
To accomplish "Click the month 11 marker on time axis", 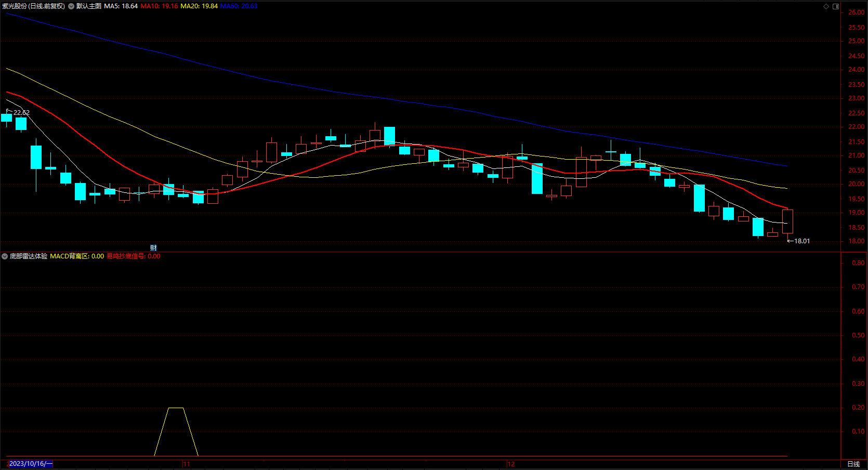I will click(x=187, y=464).
